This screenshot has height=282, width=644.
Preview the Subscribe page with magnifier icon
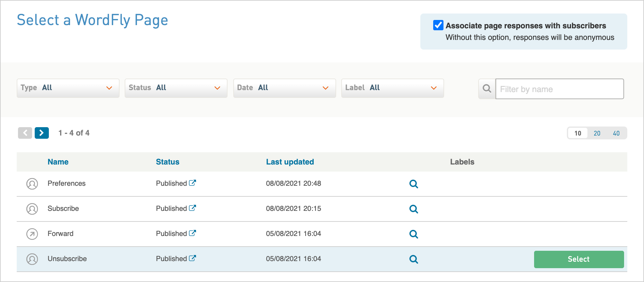pos(414,209)
